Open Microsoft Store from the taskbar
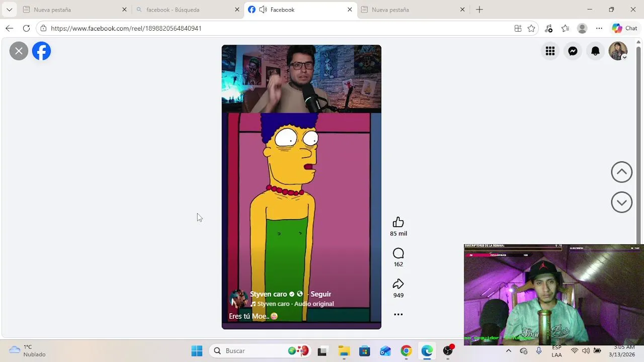This screenshot has width=644, height=362. [364, 351]
